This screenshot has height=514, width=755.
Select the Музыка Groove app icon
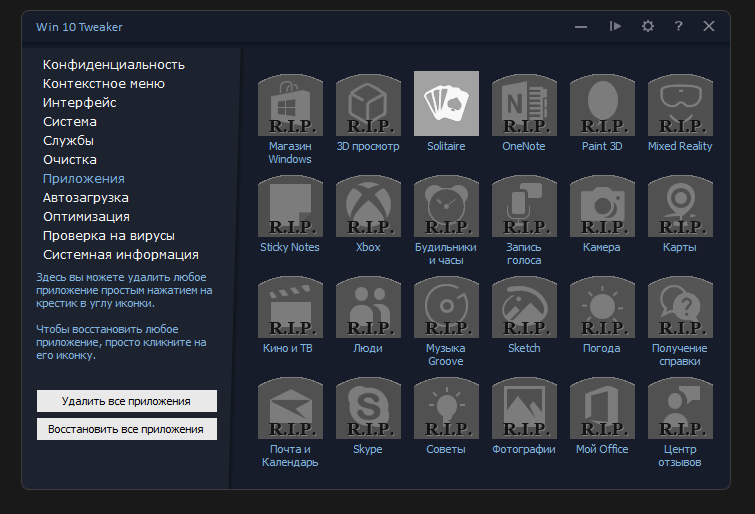point(446,307)
